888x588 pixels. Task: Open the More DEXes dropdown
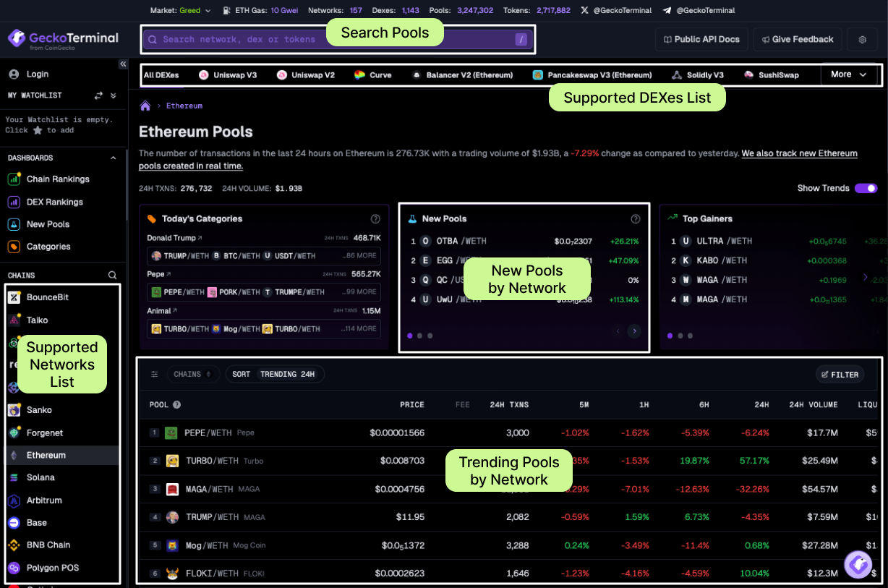[848, 74]
